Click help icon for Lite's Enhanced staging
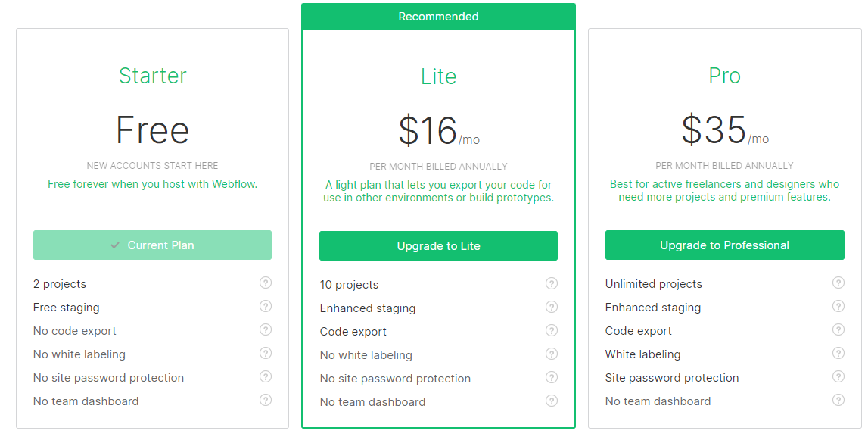 point(552,307)
